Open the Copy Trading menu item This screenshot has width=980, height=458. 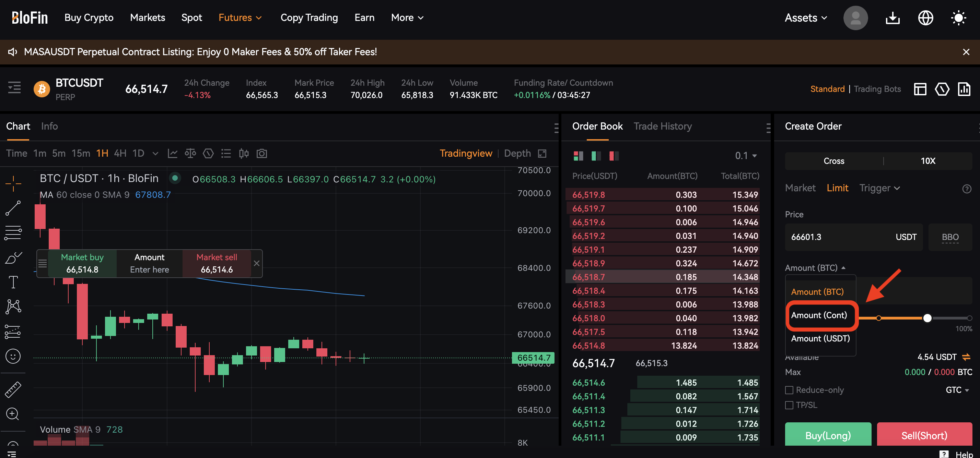click(309, 17)
